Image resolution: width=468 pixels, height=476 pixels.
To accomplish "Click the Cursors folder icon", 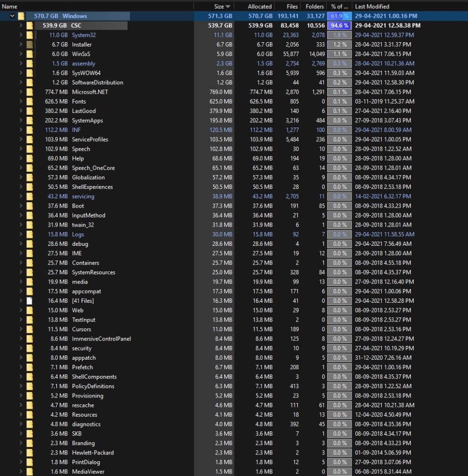I will (x=29, y=329).
